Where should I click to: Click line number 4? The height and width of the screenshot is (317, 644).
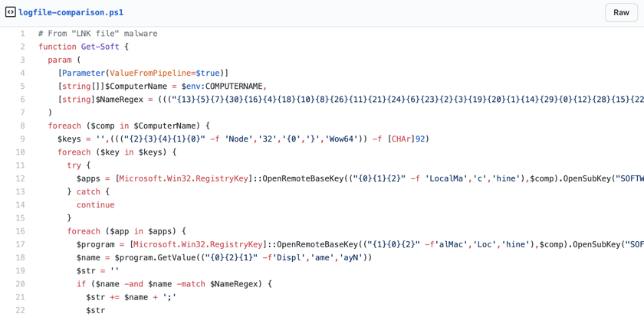pos(22,73)
